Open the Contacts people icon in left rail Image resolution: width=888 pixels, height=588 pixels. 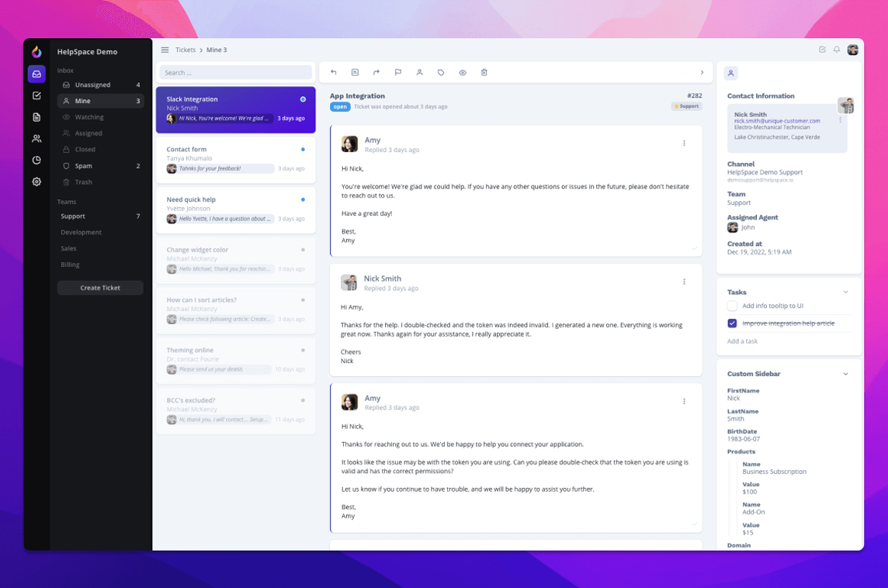[x=36, y=139]
